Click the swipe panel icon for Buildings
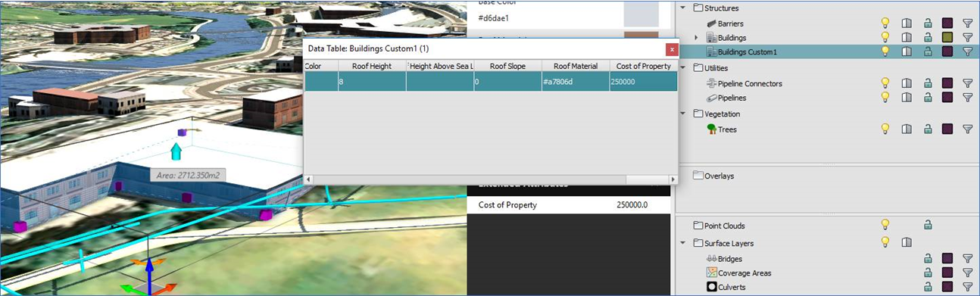The image size is (980, 296). tap(906, 37)
